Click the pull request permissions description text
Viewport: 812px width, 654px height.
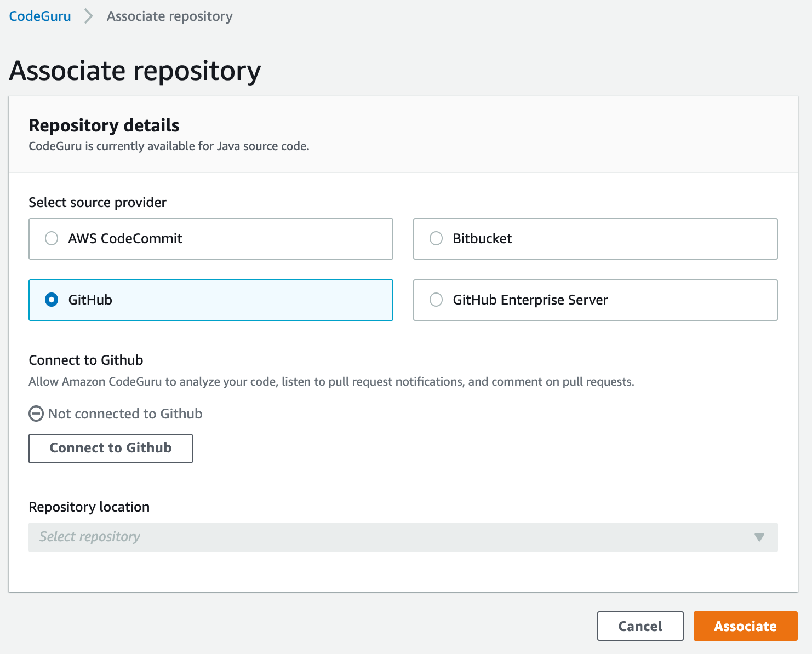coord(331,382)
